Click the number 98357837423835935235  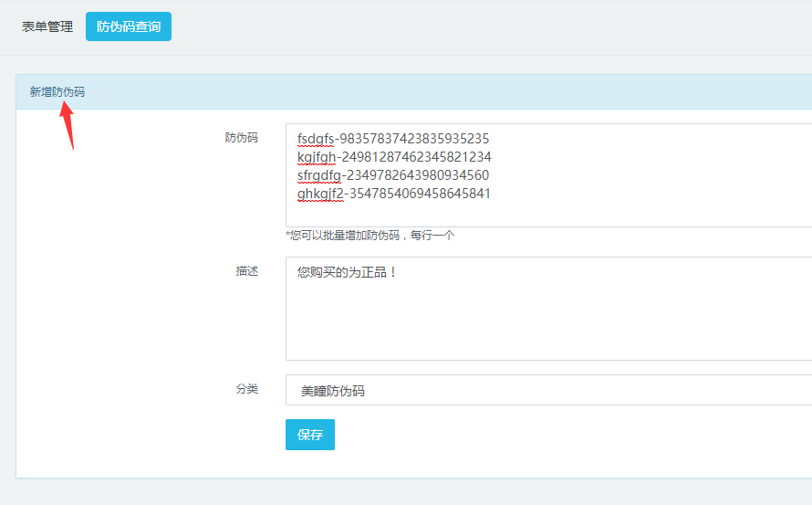click(414, 139)
